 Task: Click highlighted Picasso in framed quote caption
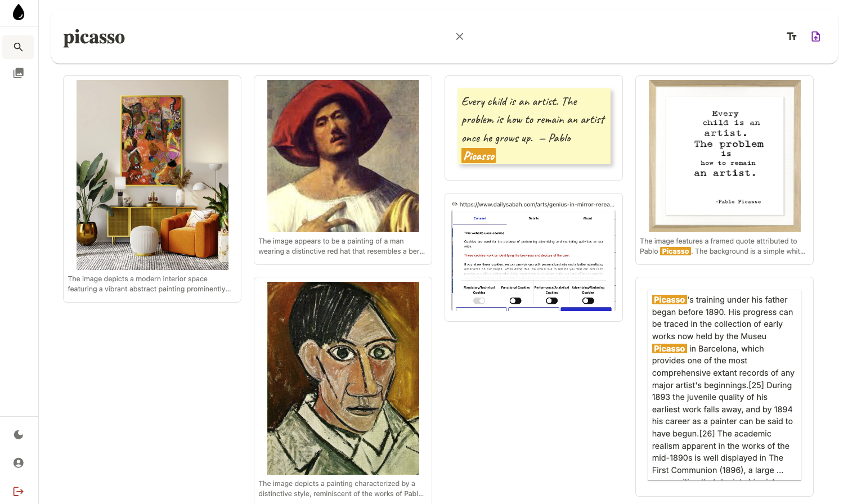(675, 251)
